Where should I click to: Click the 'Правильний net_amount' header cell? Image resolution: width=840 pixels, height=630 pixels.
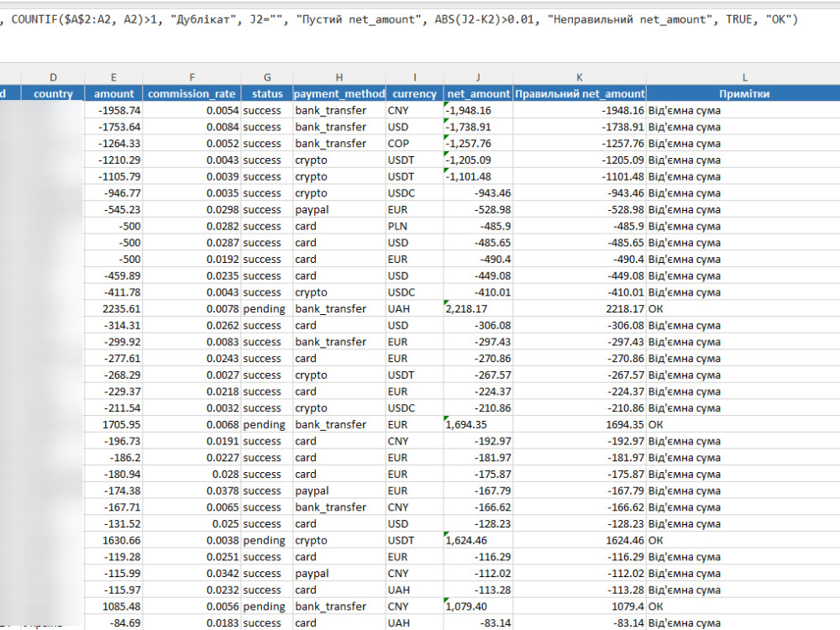[579, 94]
